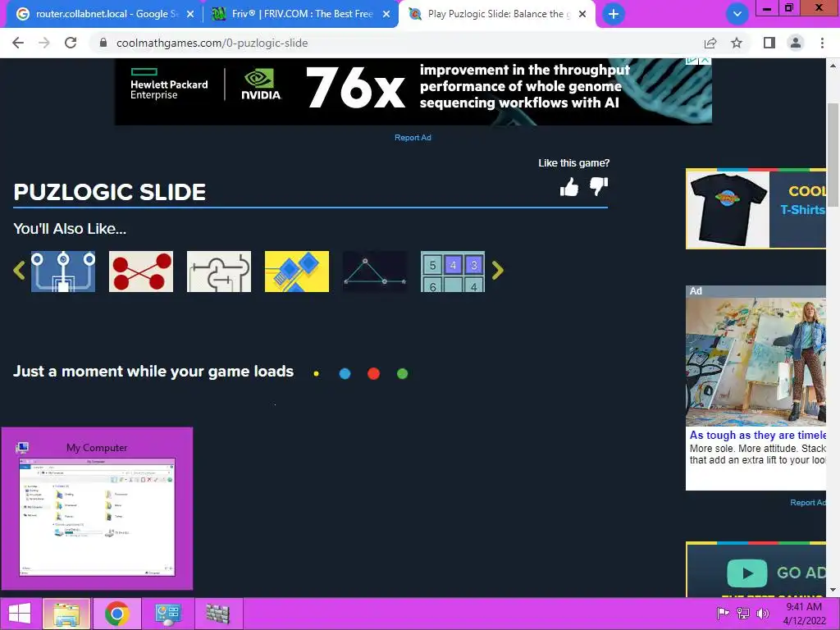The height and width of the screenshot is (630, 840).
Task: Open the number grid puzzle thumbnail
Action: (x=453, y=272)
